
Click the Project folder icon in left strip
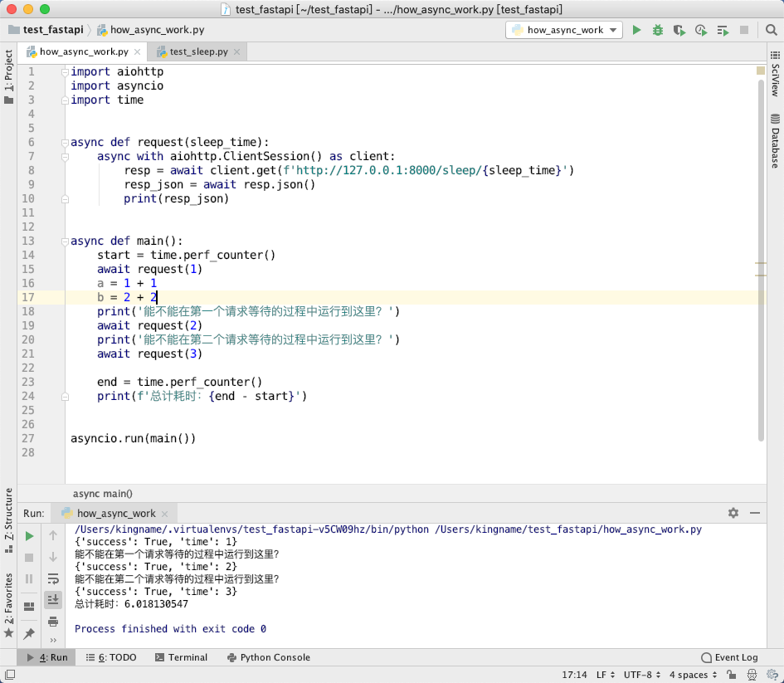8,100
